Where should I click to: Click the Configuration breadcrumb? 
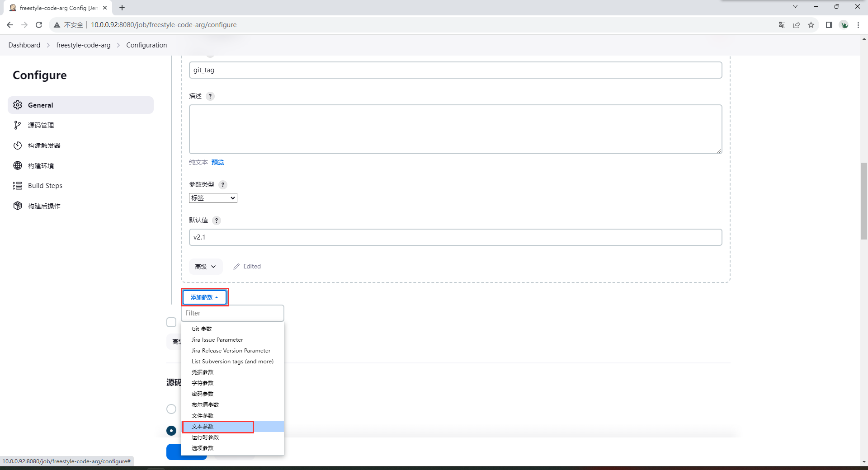tap(146, 45)
